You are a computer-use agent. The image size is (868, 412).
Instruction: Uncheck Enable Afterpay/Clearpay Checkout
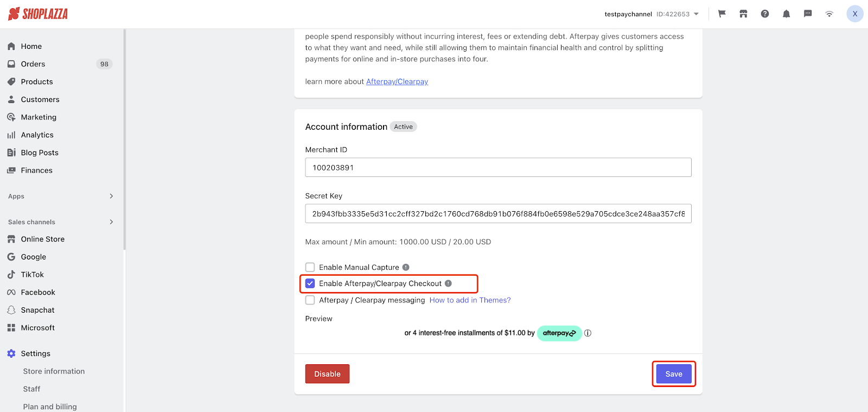coord(310,283)
